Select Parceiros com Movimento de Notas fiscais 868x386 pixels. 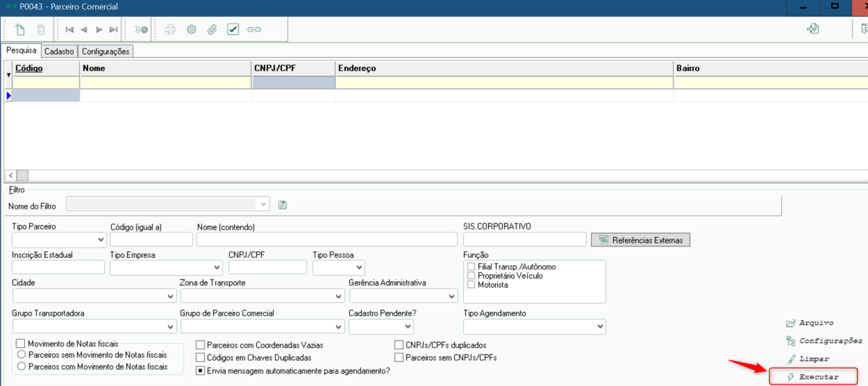tap(21, 366)
